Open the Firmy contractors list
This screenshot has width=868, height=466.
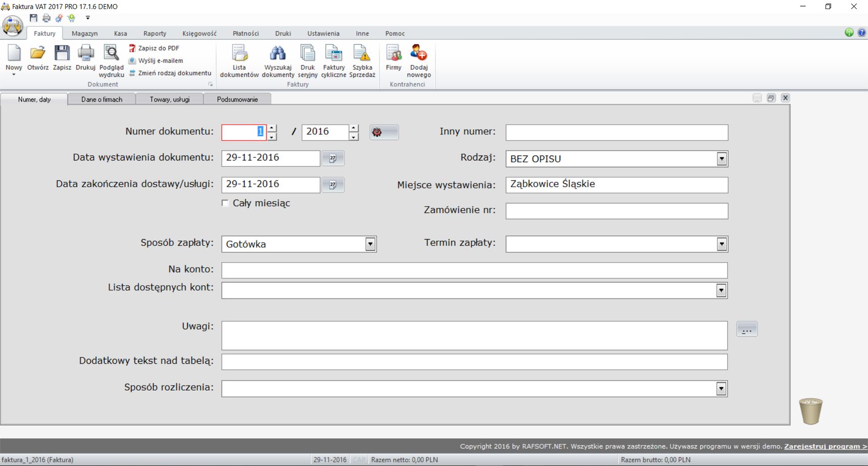[394, 57]
